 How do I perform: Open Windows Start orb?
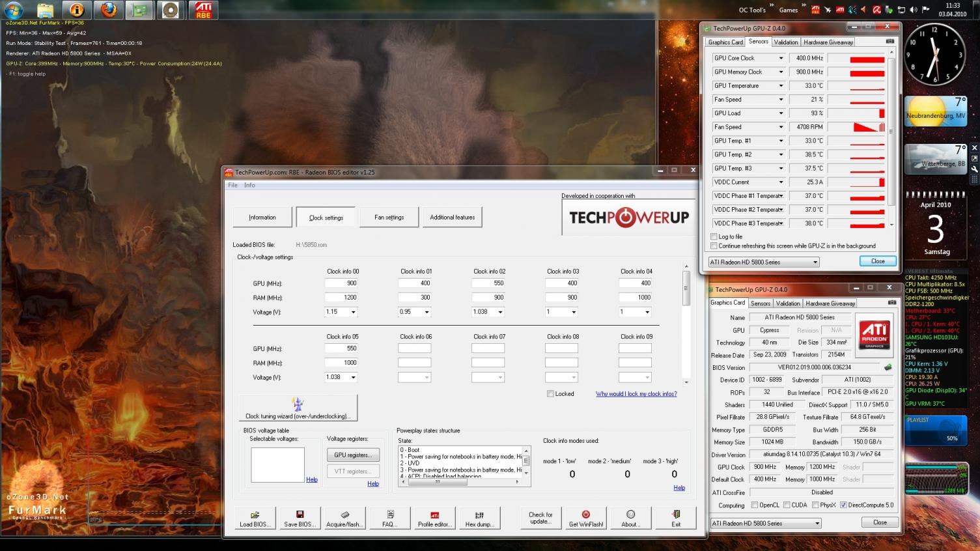point(14,10)
